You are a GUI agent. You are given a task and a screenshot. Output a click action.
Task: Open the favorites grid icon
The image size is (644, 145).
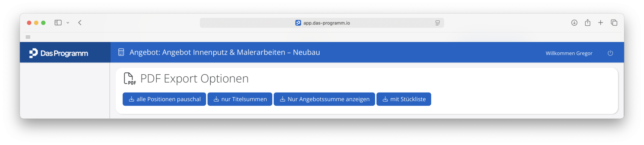[x=28, y=37]
